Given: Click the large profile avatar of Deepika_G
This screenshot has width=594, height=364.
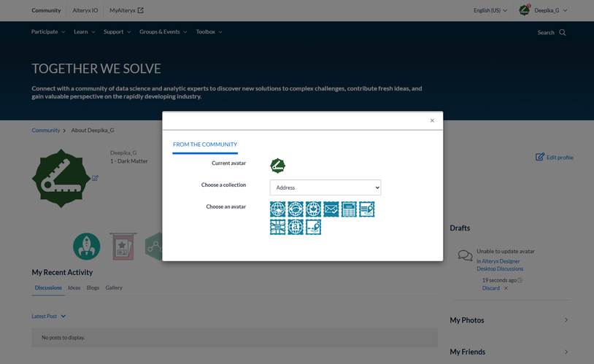Looking at the screenshot, I should [61, 178].
